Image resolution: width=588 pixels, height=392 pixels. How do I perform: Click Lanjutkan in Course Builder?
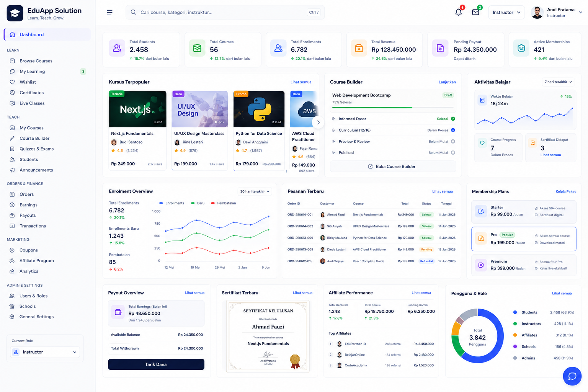pyautogui.click(x=447, y=82)
